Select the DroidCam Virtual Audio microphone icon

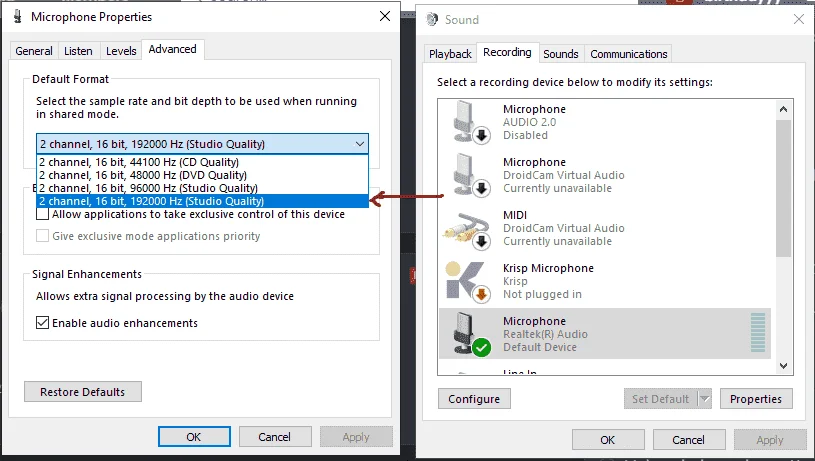point(470,175)
